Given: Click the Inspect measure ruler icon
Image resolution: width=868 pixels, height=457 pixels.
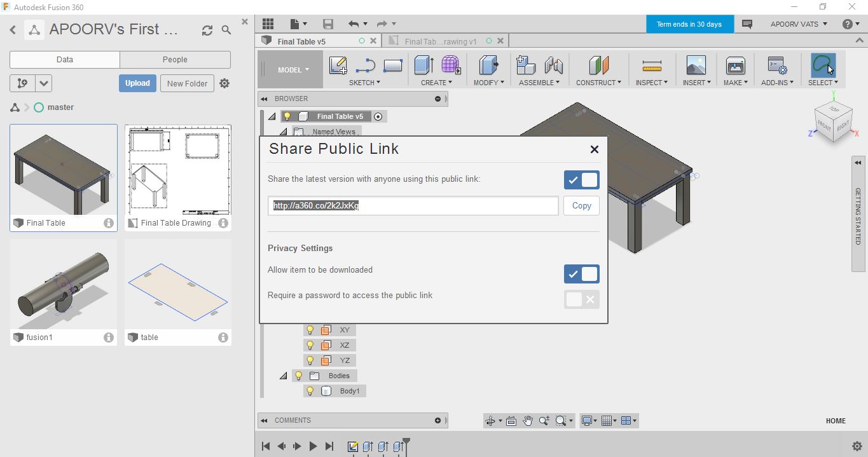Looking at the screenshot, I should point(652,65).
